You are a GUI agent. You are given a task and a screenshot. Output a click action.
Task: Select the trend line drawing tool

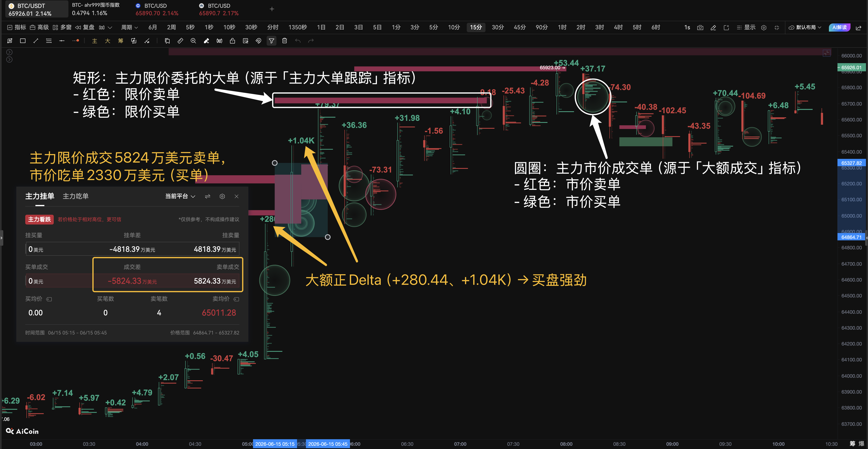tap(36, 41)
